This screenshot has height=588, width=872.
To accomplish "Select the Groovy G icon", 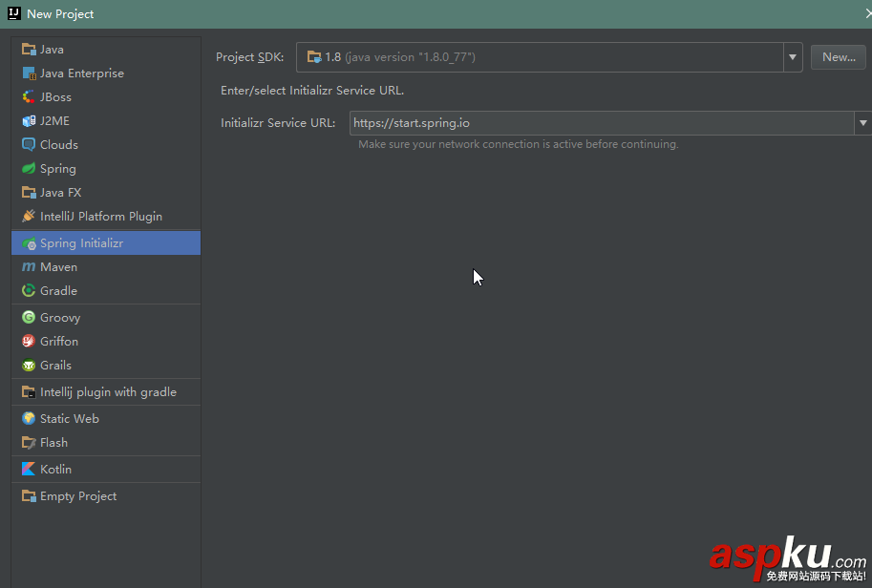I will click(29, 317).
